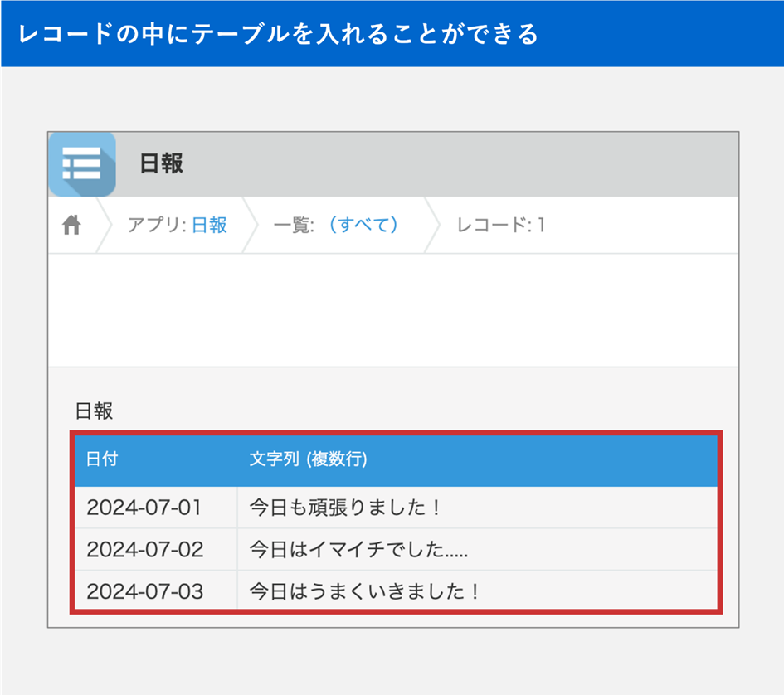
Task: Click the 日報 title in the app header
Action: point(161,163)
